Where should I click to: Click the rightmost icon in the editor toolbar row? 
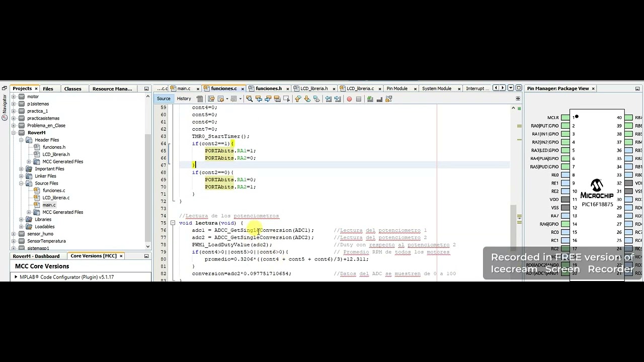coord(389,99)
